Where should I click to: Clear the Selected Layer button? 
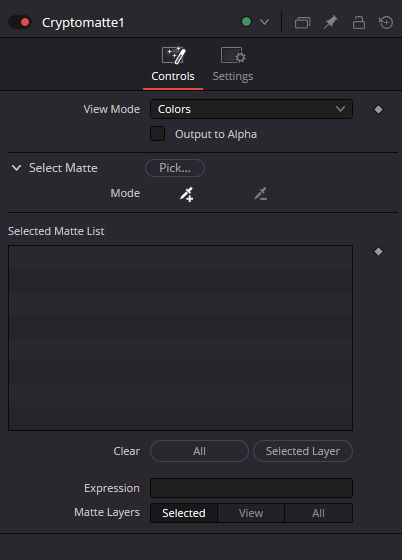303,451
